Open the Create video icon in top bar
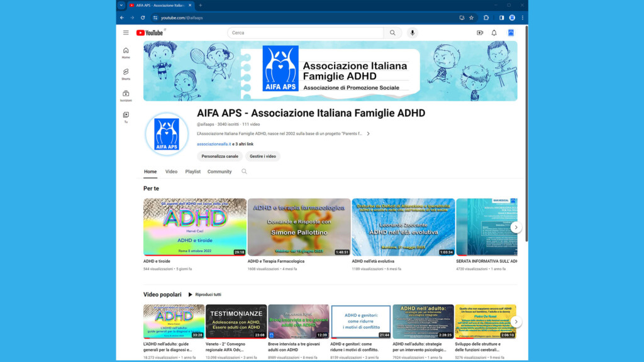 479,32
